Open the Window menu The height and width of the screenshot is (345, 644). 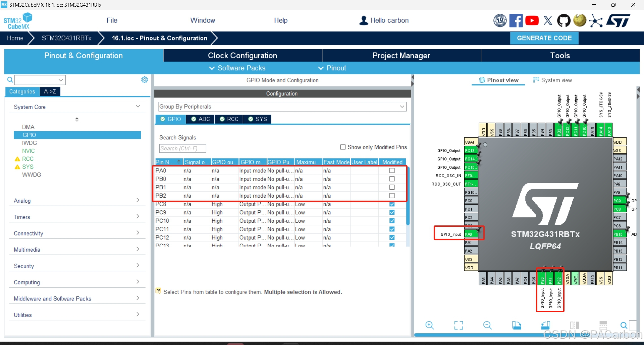[x=203, y=20]
